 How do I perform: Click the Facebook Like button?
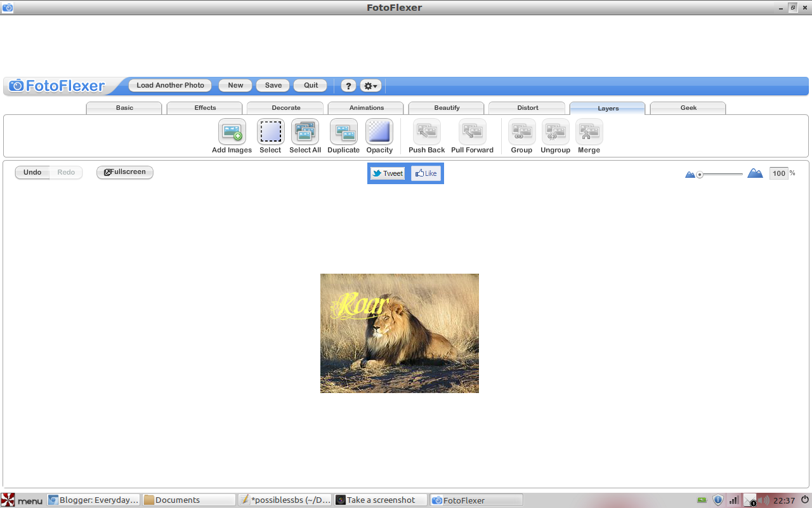(426, 173)
